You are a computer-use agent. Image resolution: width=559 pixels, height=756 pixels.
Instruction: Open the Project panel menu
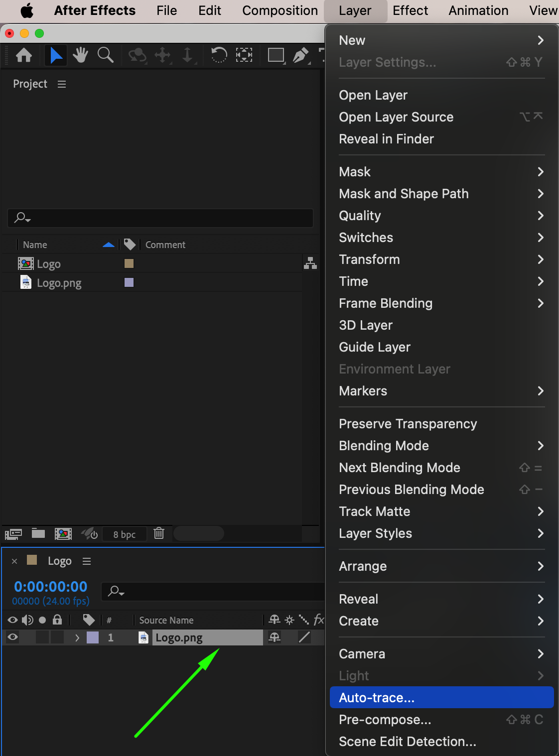[x=62, y=84]
